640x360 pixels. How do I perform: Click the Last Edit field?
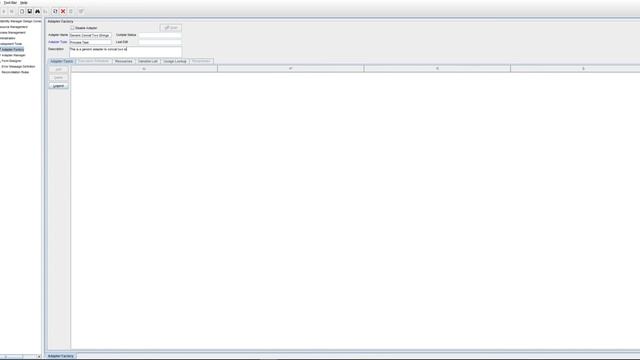coord(160,42)
